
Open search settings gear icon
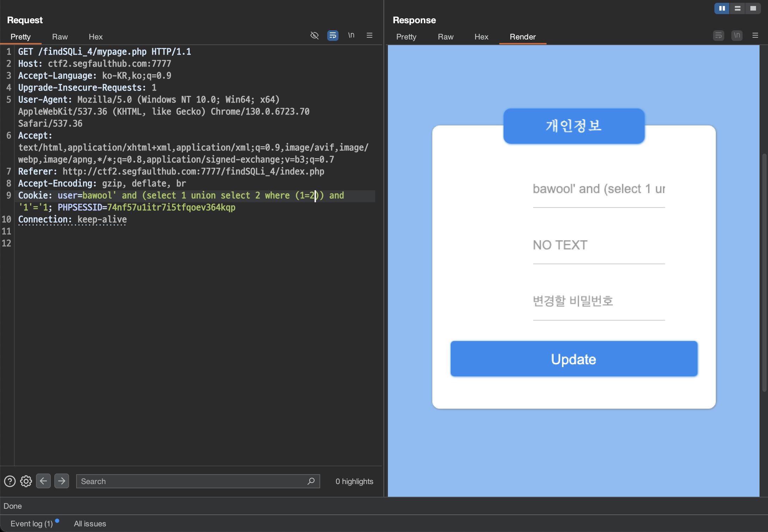pos(26,481)
